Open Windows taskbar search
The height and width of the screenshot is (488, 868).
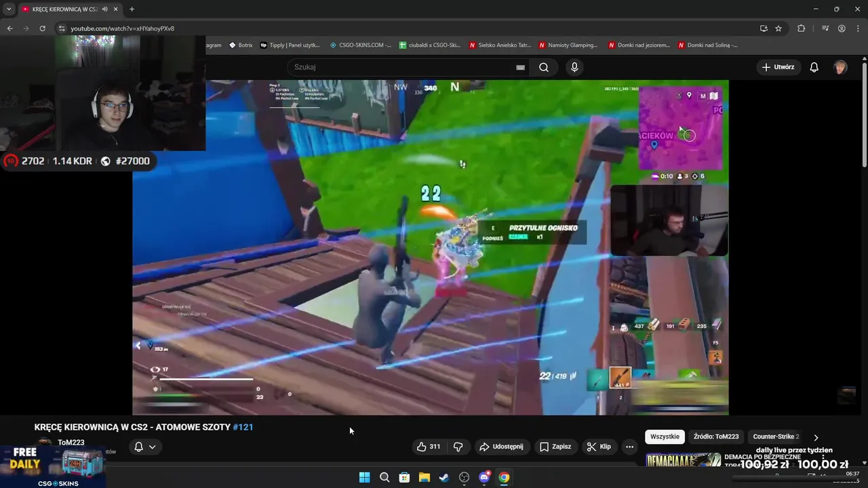pos(384,477)
